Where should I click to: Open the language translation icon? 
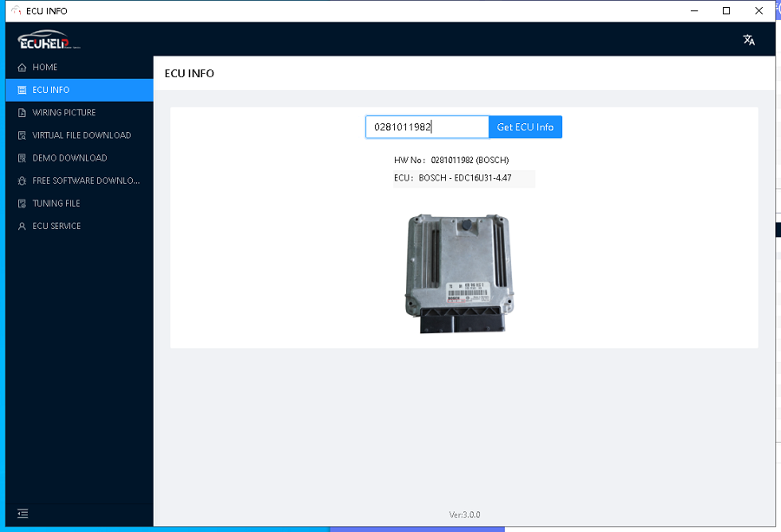749,40
